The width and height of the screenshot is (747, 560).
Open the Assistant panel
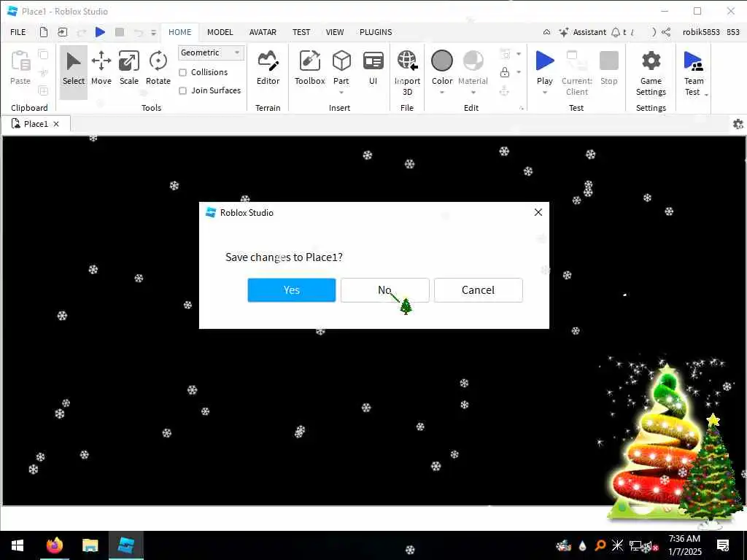[583, 32]
